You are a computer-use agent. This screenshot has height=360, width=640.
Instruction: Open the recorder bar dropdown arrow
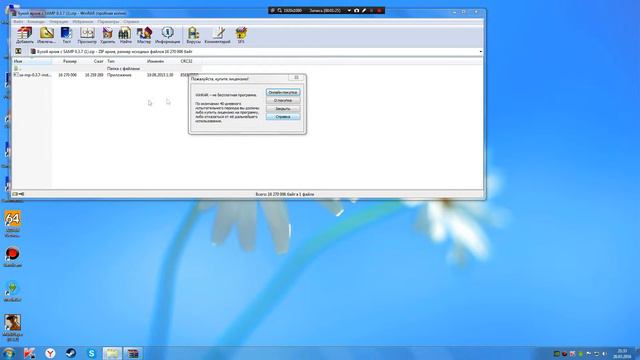pyautogui.click(x=349, y=11)
